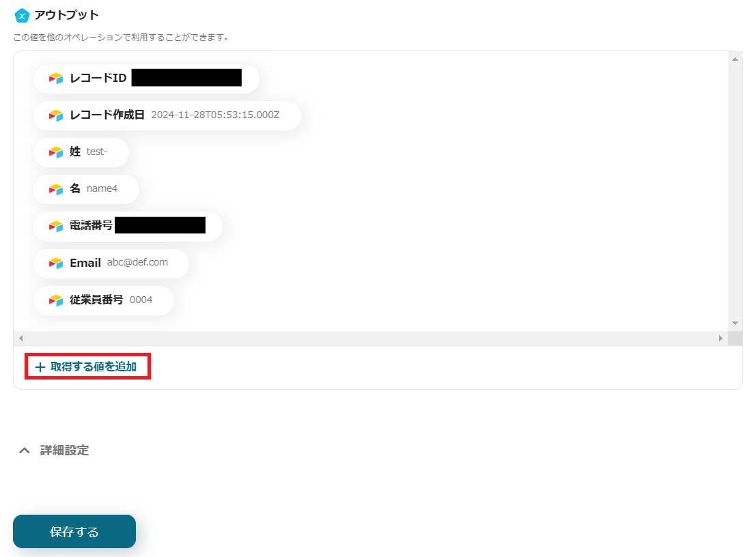Click the 取得する値を追加 link
Image resolution: width=756 pixels, height=557 pixels.
pos(87,367)
